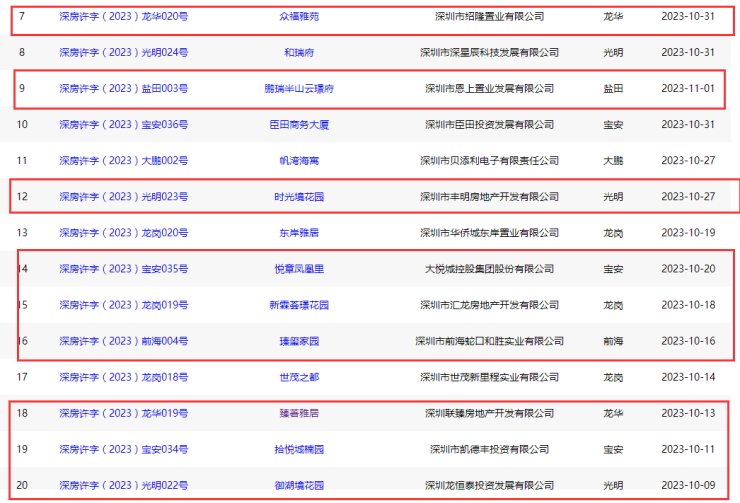Screen dimensions: 740x503
Task: Select developer 深圳市汇龙房地产开发有限公司
Action: coord(489,305)
